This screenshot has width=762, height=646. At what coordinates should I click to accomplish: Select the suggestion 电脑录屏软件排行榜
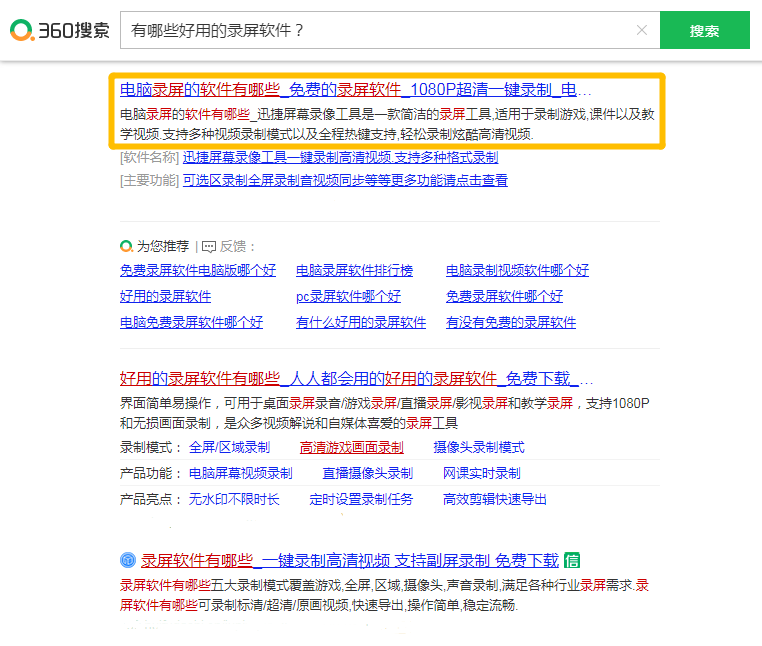point(354,270)
